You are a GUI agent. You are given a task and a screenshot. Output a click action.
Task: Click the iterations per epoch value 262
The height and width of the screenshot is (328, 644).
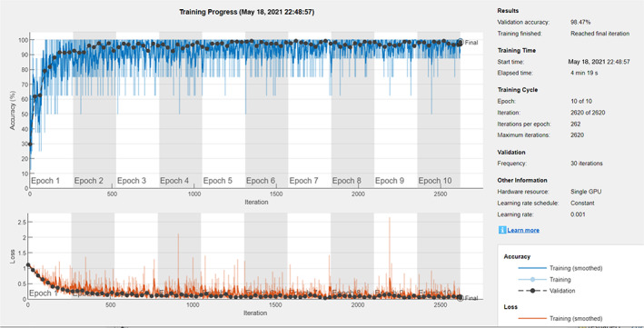point(575,124)
